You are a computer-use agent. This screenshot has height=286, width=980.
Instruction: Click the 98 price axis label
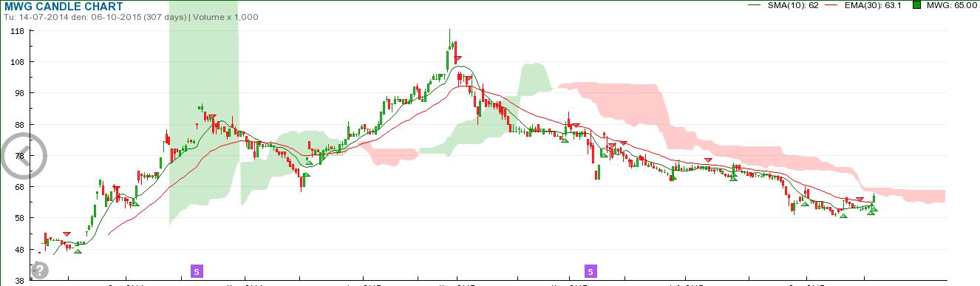tap(20, 93)
